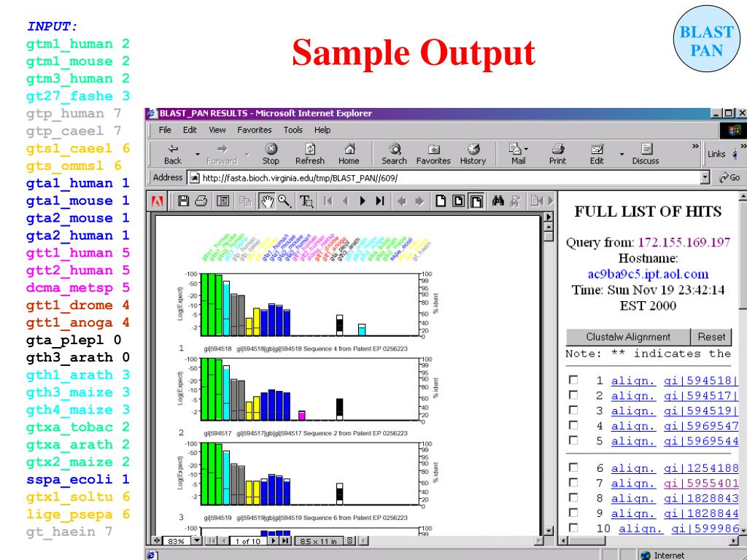Open the gi|5955401 link for hit 7
747x560 pixels.
(701, 483)
